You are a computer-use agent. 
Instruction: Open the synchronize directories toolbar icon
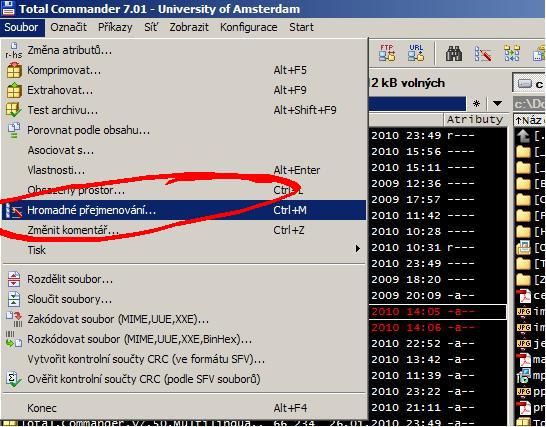click(x=512, y=53)
